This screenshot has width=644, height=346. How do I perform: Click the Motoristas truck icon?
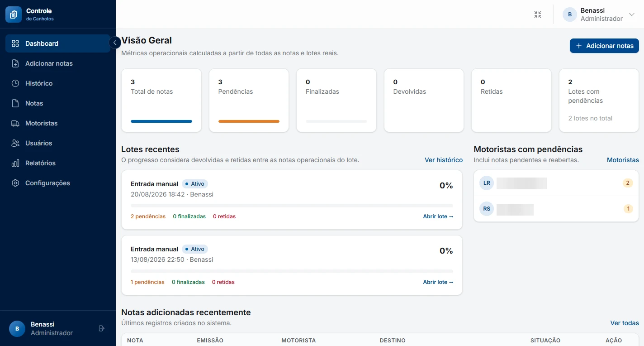coord(15,123)
